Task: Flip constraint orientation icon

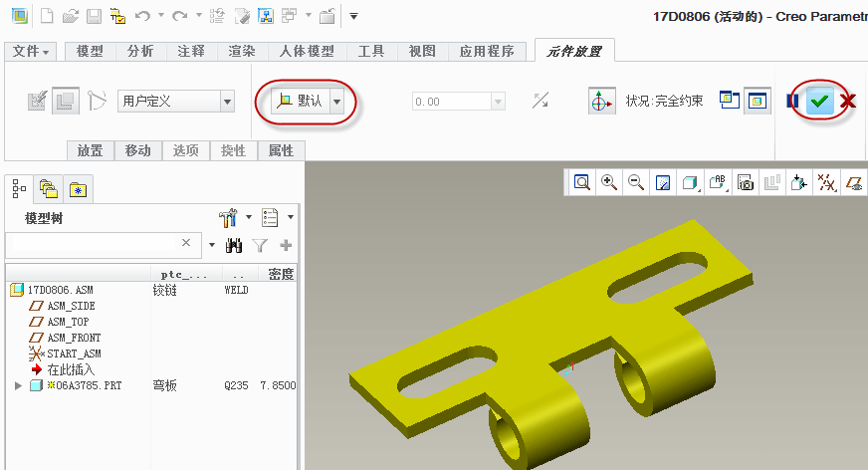Action: (x=541, y=101)
